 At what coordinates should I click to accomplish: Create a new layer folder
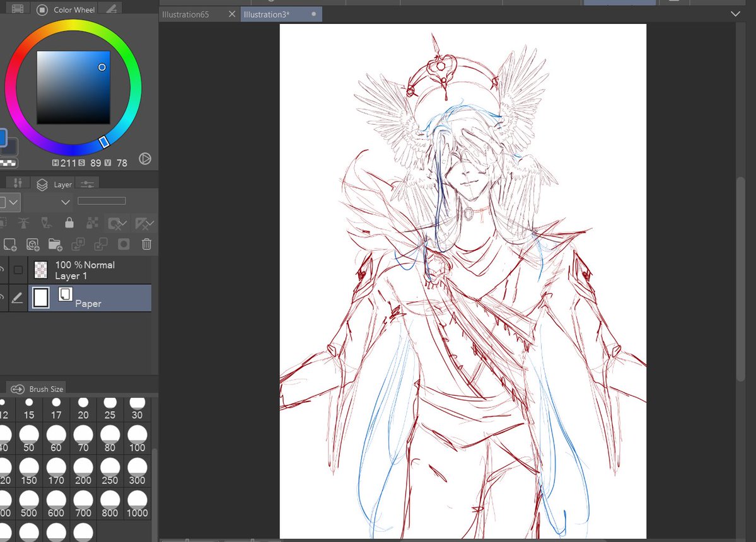pos(54,244)
